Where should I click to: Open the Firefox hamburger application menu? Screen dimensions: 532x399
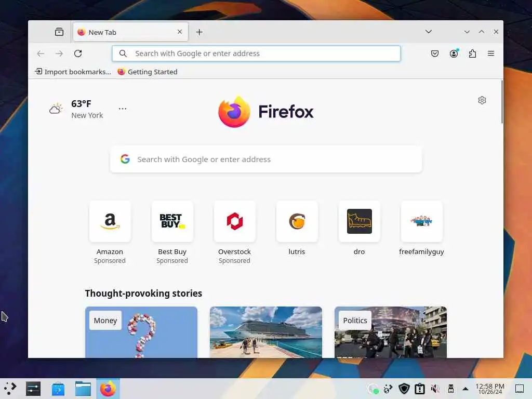pyautogui.click(x=491, y=54)
